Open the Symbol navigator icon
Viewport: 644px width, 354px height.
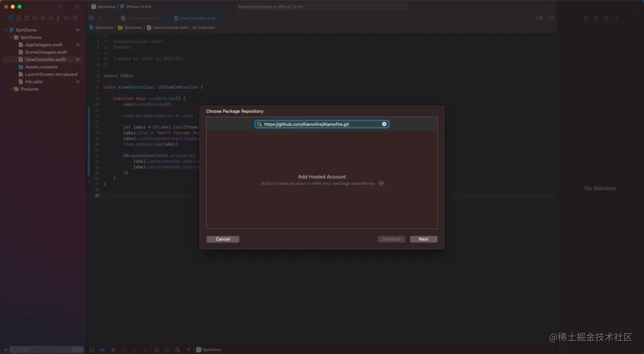[27, 18]
